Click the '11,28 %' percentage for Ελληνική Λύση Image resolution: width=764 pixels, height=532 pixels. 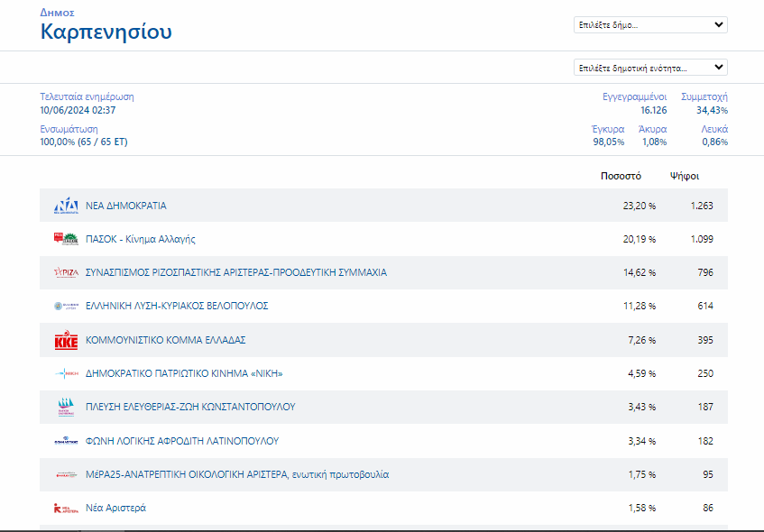tap(640, 306)
